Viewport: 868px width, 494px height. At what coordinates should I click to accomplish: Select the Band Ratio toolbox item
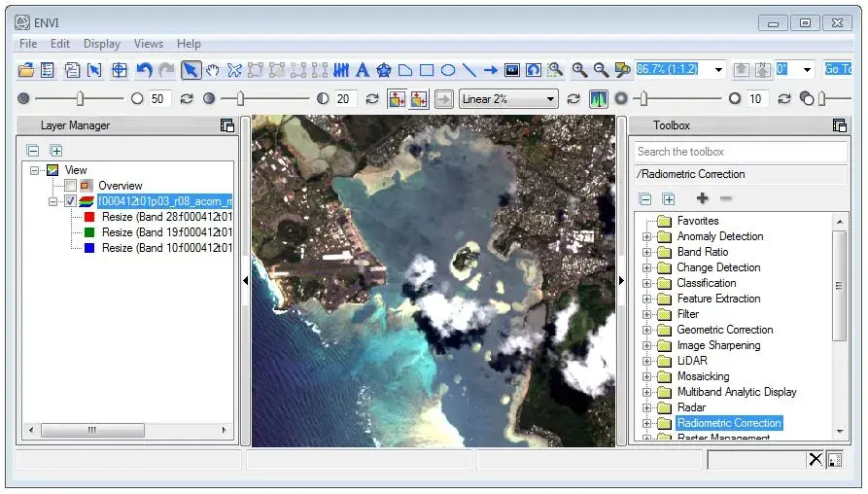point(702,252)
